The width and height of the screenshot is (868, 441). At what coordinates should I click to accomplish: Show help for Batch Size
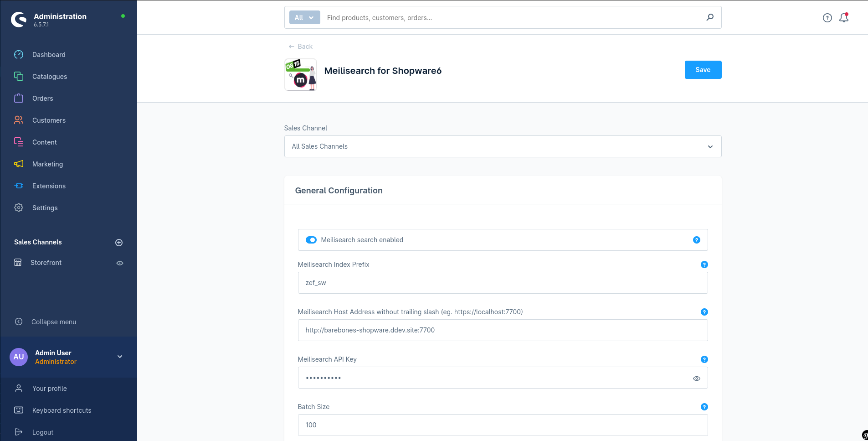[704, 407]
